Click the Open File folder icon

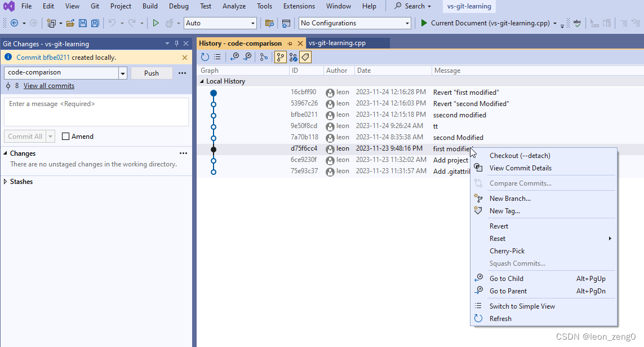(x=70, y=23)
